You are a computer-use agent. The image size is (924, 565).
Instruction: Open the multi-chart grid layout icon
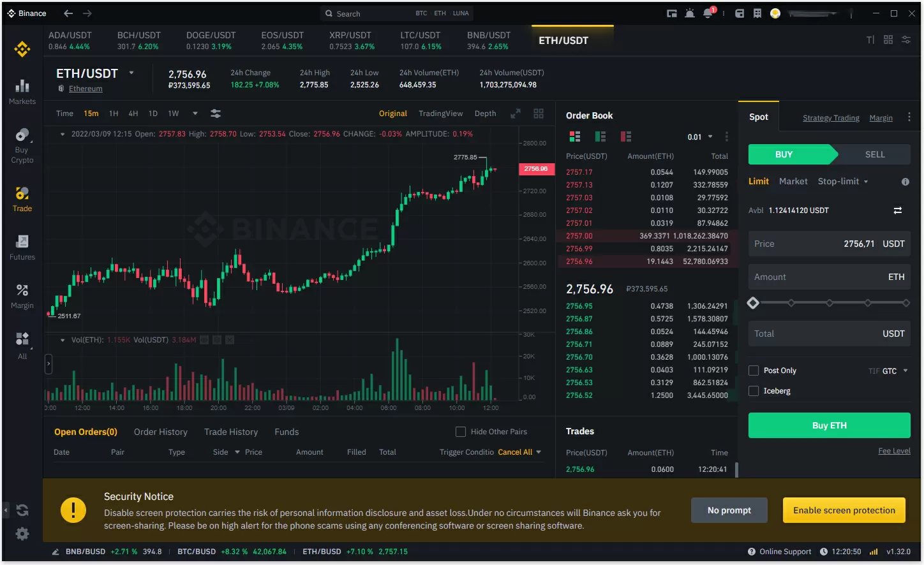(x=539, y=114)
